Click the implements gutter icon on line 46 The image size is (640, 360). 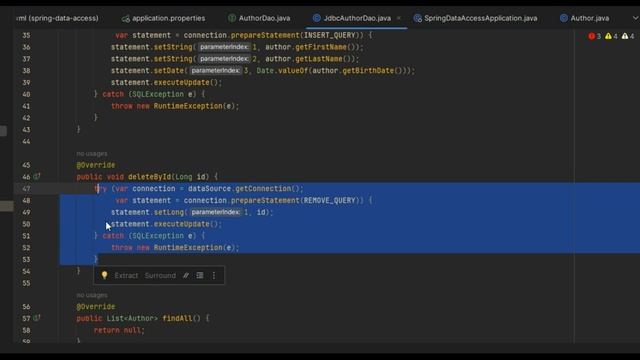(37, 176)
